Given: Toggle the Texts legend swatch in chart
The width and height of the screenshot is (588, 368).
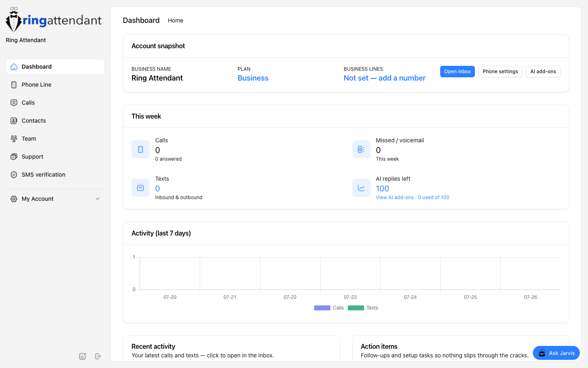Looking at the screenshot, I should pos(356,308).
